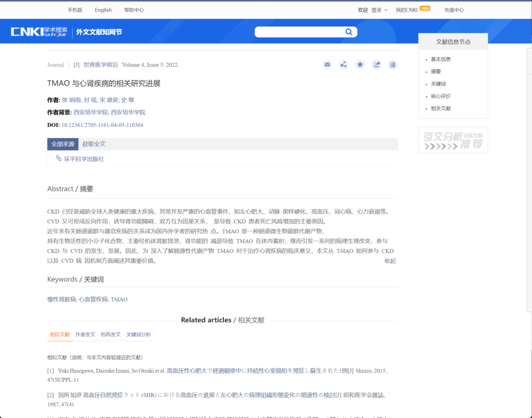This screenshot has width=532, height=418.
Task: Click the star favorite icon
Action: tap(360, 64)
